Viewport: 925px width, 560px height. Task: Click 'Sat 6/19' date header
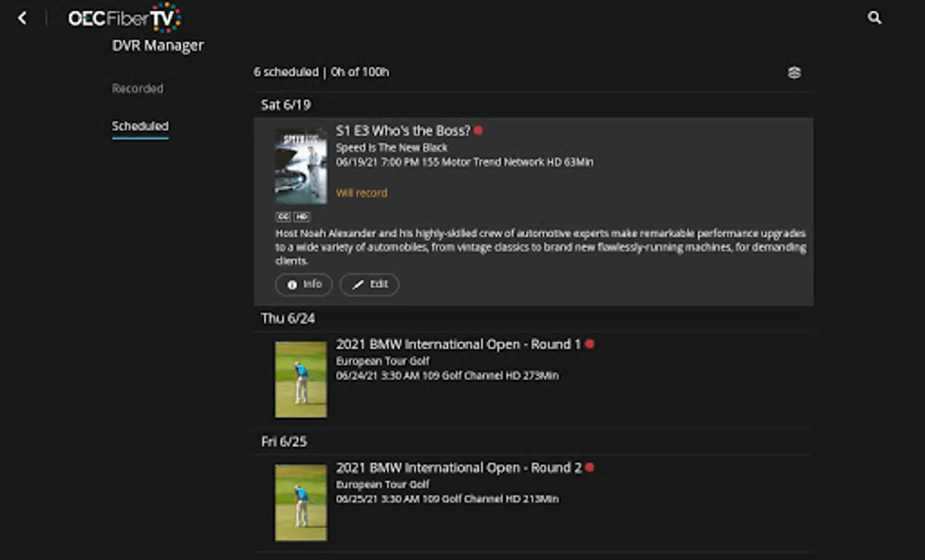[286, 105]
